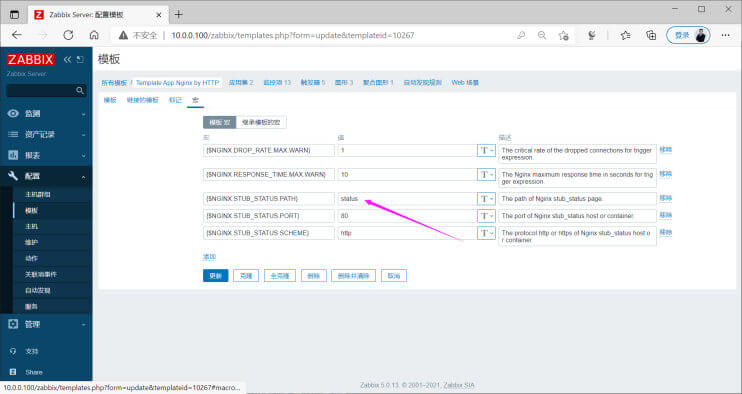Click remove link for RESPONSE_TIME macro
The image size is (742, 394).
coord(665,174)
